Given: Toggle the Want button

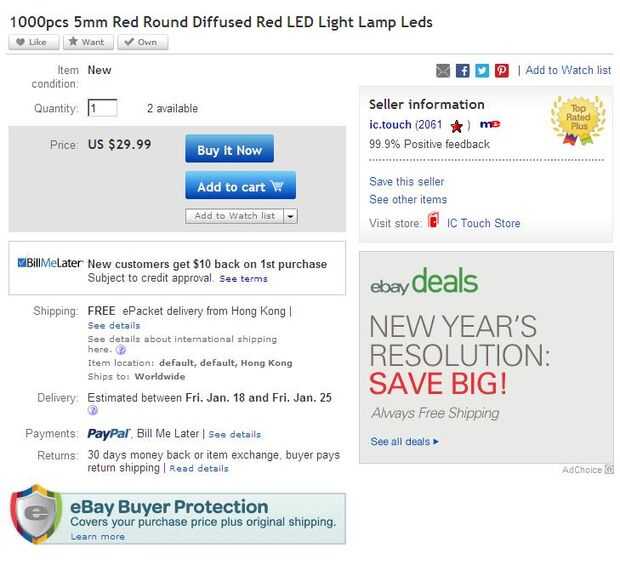Looking at the screenshot, I should point(88,42).
